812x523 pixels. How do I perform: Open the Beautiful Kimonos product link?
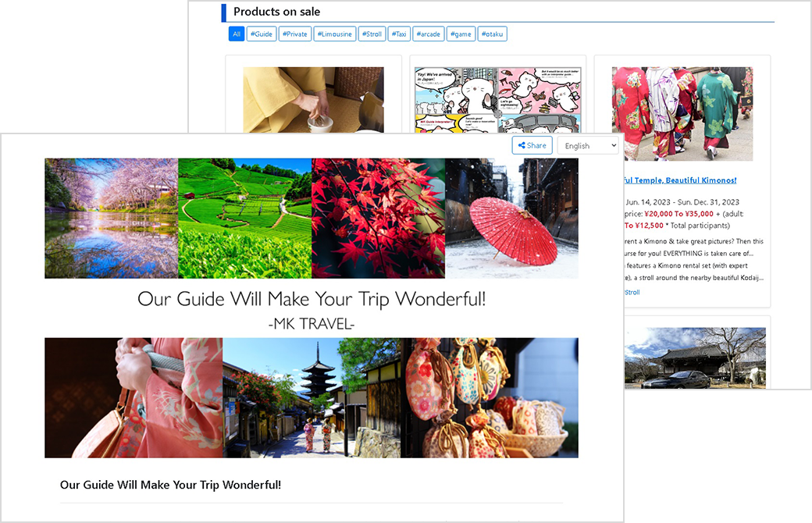point(681,180)
